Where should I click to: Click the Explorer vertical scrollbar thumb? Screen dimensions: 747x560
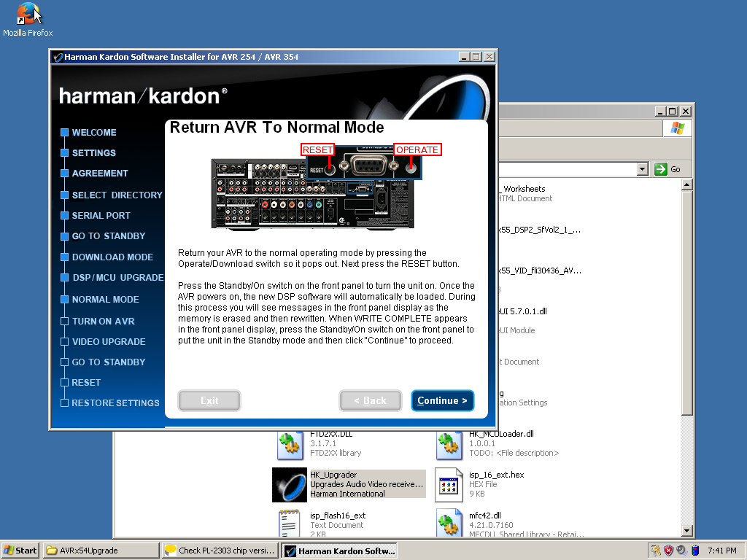pyautogui.click(x=686, y=303)
